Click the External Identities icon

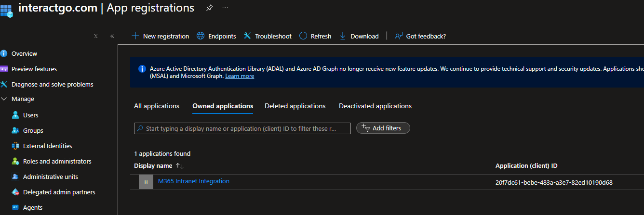pos(15,146)
